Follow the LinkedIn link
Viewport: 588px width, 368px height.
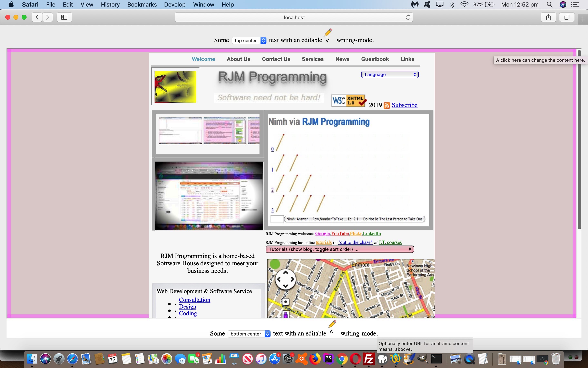click(x=372, y=234)
